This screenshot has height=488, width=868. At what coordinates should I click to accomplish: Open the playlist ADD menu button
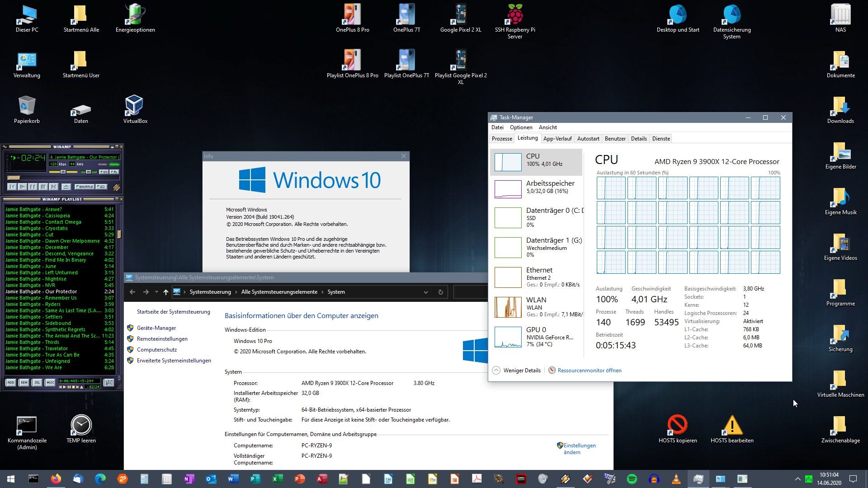10,382
